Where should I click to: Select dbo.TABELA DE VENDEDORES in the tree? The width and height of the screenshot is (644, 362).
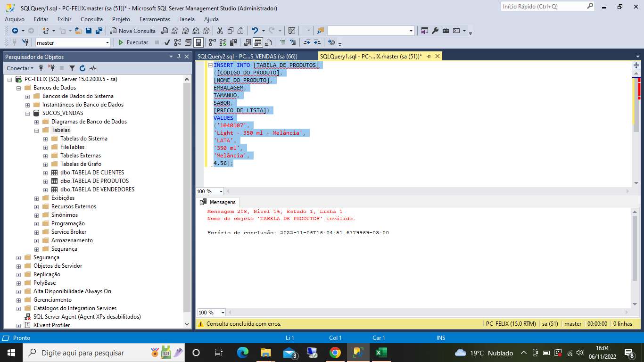(98, 189)
